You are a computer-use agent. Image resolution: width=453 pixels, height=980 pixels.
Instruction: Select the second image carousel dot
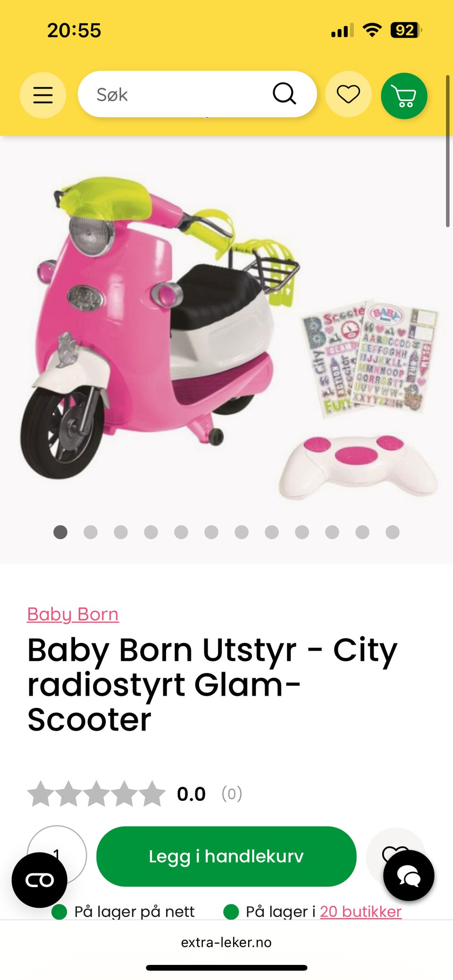tap(91, 532)
